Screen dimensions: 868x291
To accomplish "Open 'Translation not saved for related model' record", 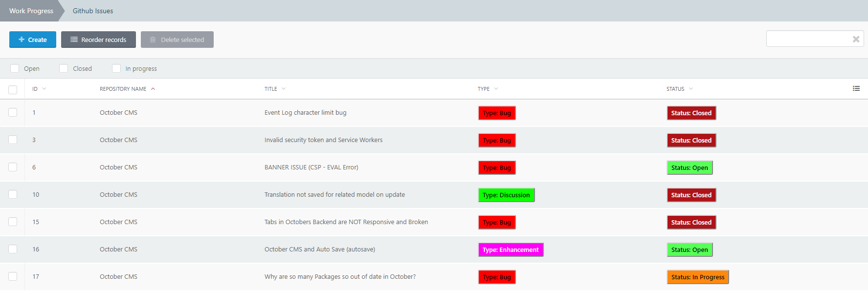I will coord(334,194).
